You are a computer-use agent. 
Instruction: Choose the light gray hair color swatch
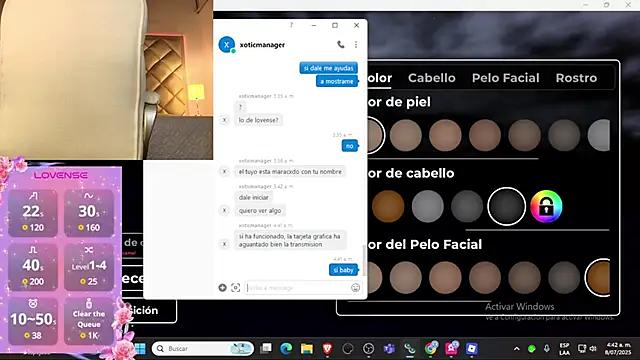point(427,207)
